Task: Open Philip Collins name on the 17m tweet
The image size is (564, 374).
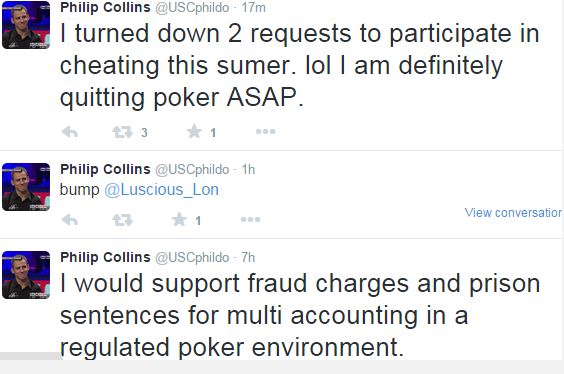Action: [105, 7]
